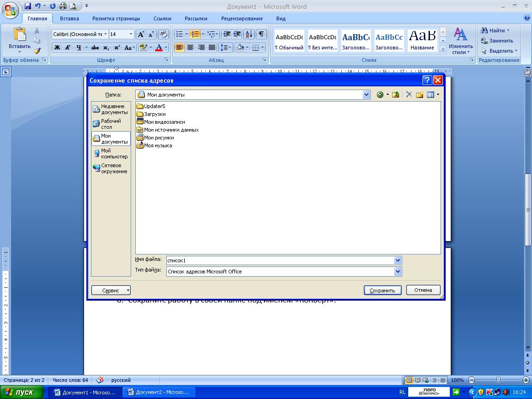
Task: Open the font name dropdown
Action: click(105, 34)
